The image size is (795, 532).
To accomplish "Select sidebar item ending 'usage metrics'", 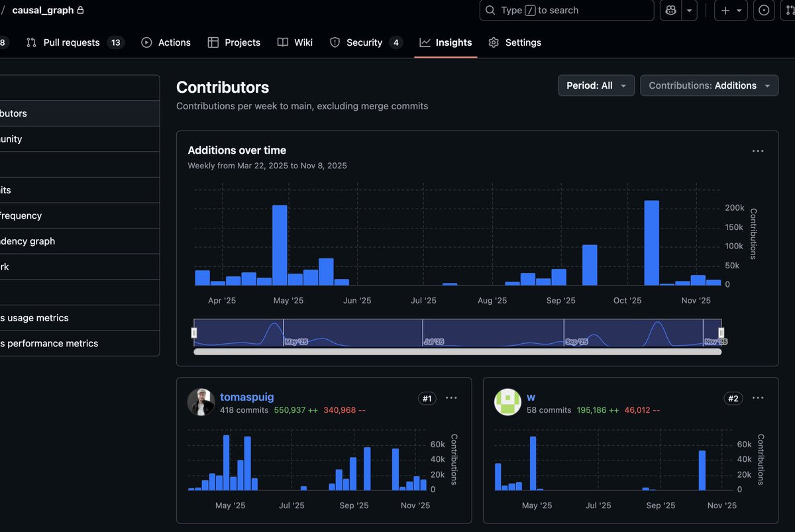I will [x=79, y=318].
